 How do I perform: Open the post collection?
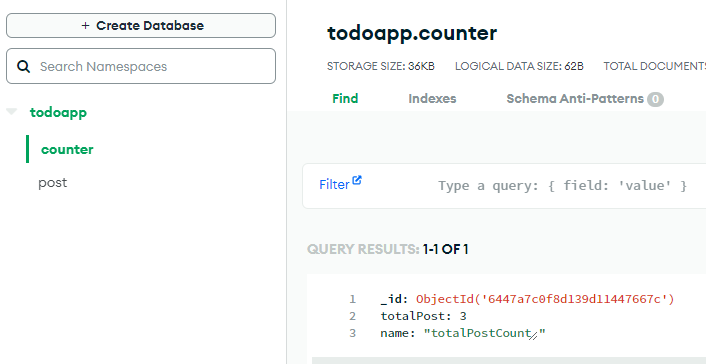(x=53, y=183)
